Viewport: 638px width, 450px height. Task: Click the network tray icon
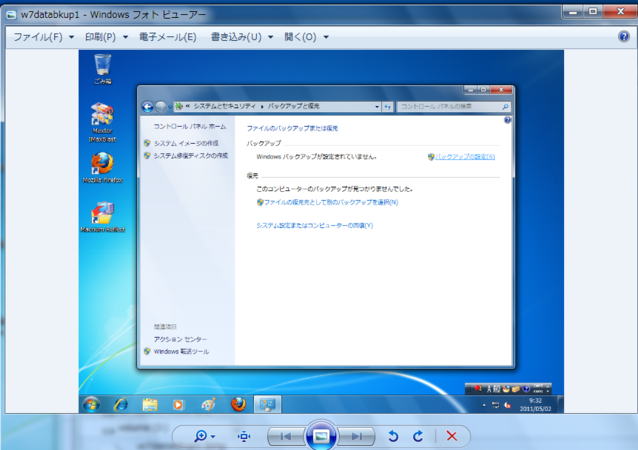pos(496,405)
